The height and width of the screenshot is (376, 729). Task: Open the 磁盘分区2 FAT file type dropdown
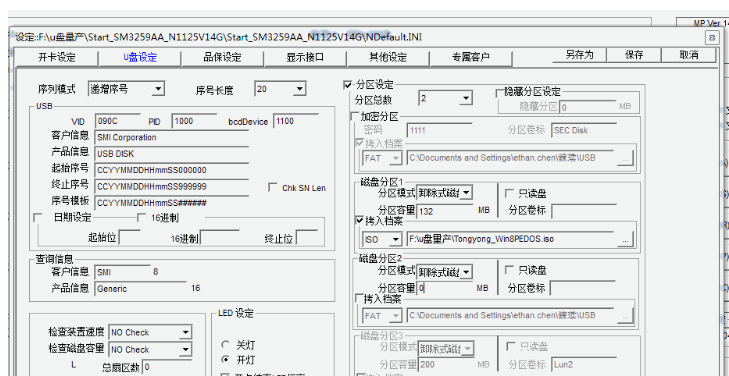pyautogui.click(x=396, y=316)
